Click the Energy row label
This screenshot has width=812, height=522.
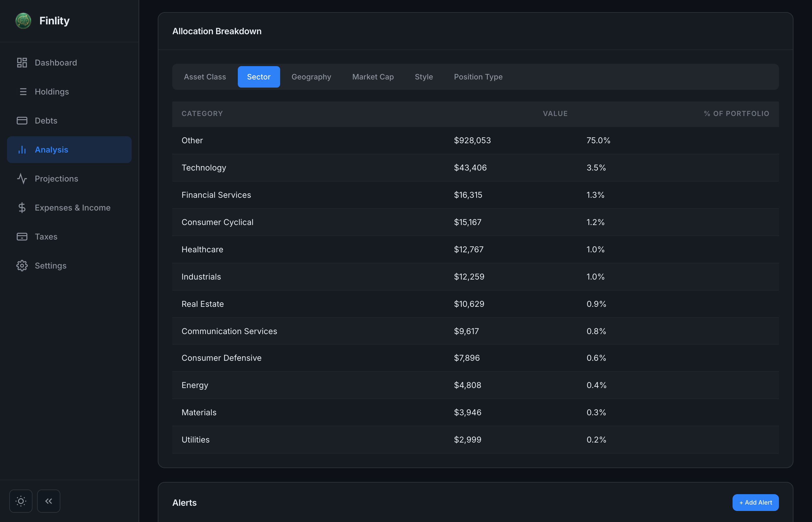[x=195, y=385]
